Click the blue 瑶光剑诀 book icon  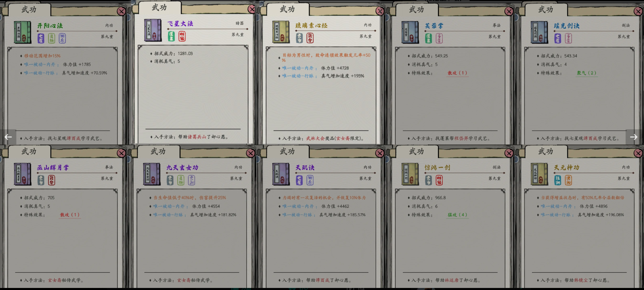click(x=539, y=32)
